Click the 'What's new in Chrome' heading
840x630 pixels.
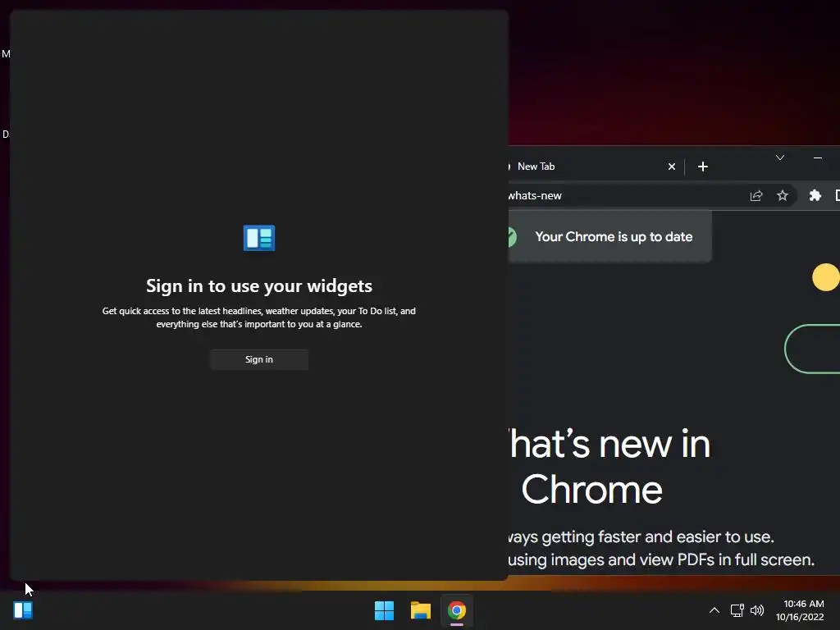point(609,467)
